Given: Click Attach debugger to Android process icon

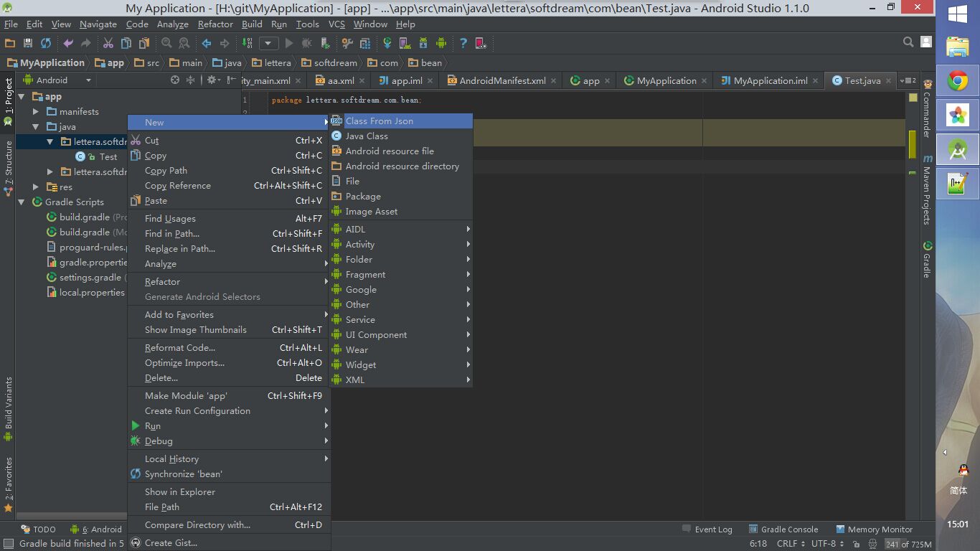Looking at the screenshot, I should 325,43.
